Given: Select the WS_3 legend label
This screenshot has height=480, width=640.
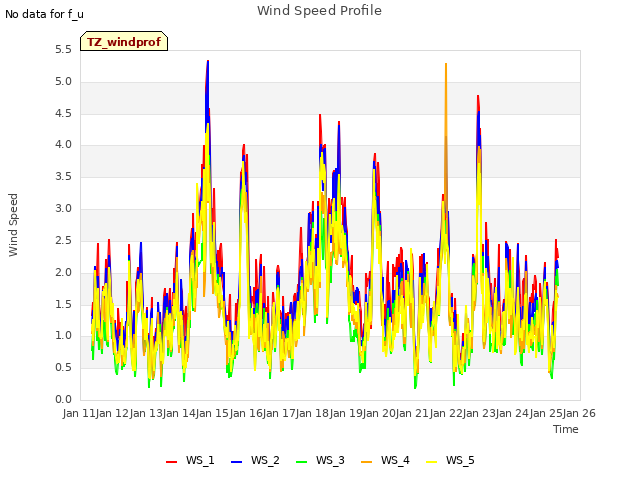Looking at the screenshot, I should pos(330,460).
